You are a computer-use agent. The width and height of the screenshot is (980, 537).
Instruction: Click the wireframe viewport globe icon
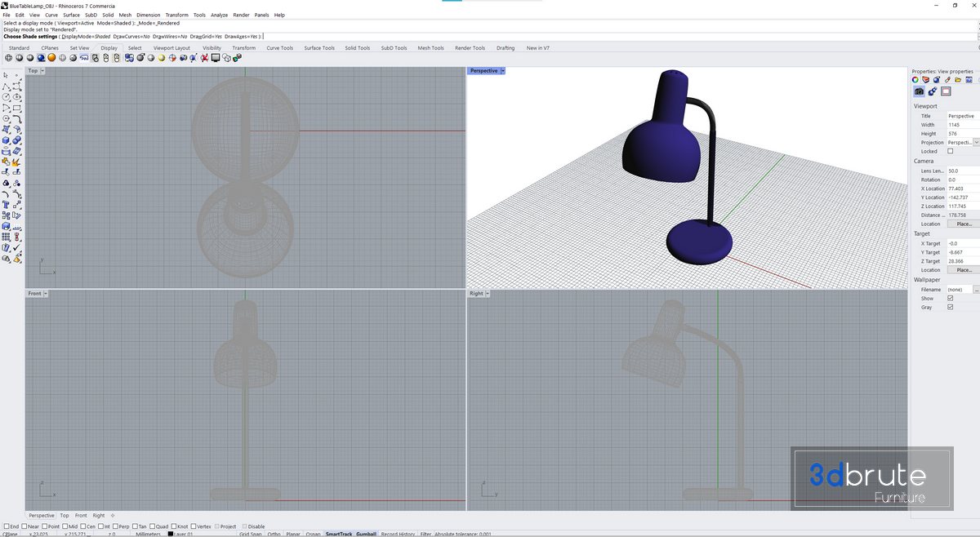click(8, 58)
